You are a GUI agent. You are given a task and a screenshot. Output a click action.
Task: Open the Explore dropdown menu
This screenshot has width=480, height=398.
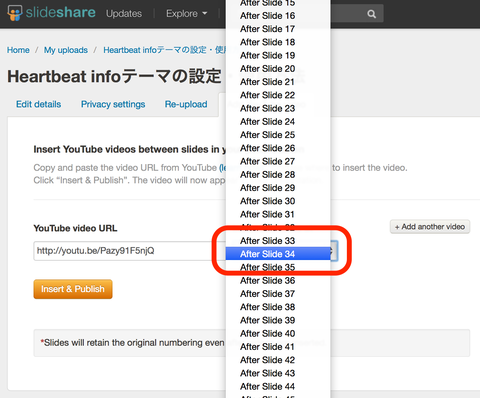tap(186, 14)
